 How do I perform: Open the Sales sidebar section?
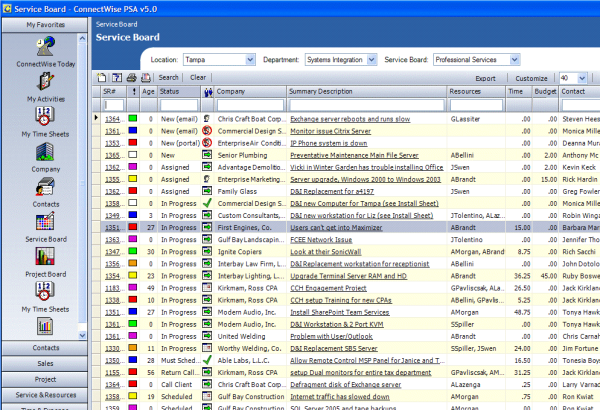pos(45,363)
